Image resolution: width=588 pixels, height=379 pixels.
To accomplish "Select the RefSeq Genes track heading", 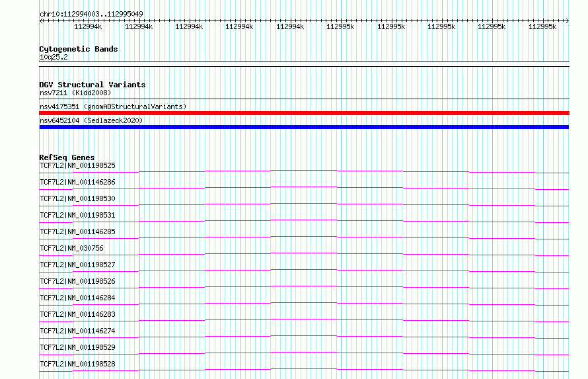I will point(67,157).
